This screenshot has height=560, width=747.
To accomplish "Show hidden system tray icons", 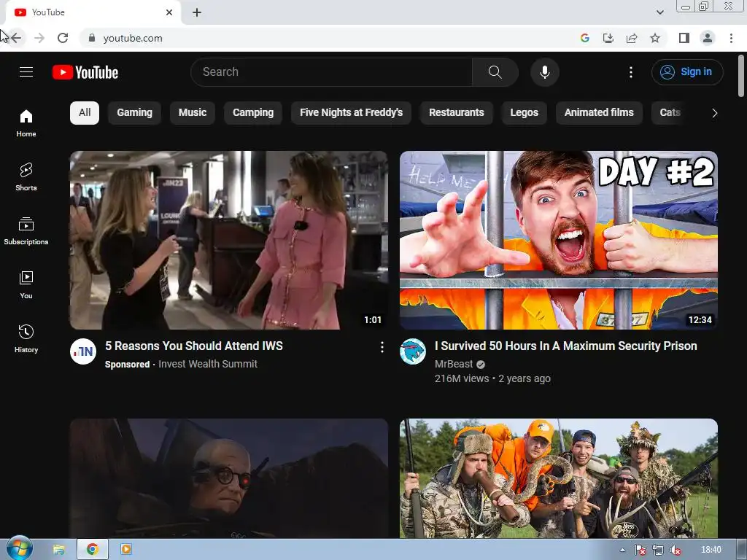I will click(x=622, y=550).
